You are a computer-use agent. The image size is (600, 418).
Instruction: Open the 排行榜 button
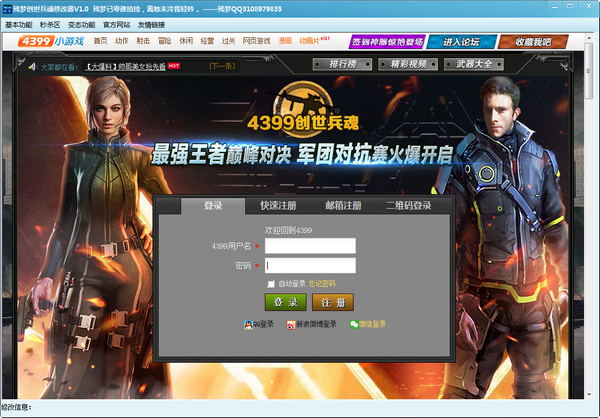pyautogui.click(x=342, y=64)
